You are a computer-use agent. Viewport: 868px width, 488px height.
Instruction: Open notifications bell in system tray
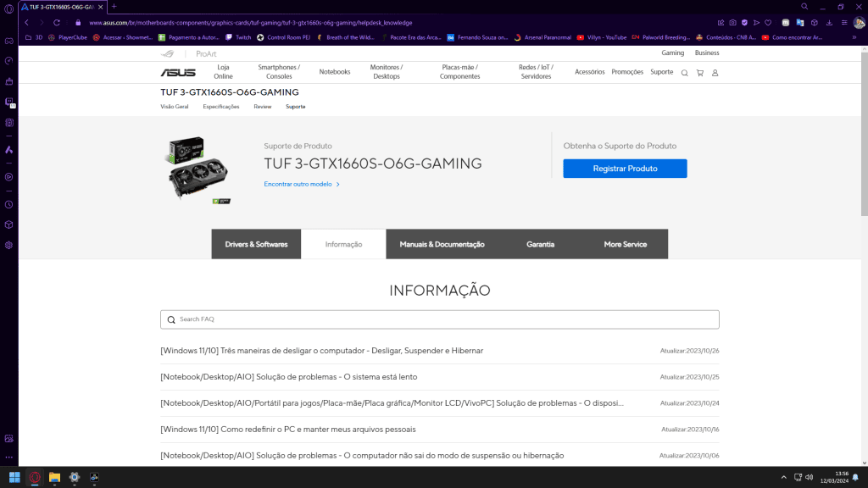856,477
